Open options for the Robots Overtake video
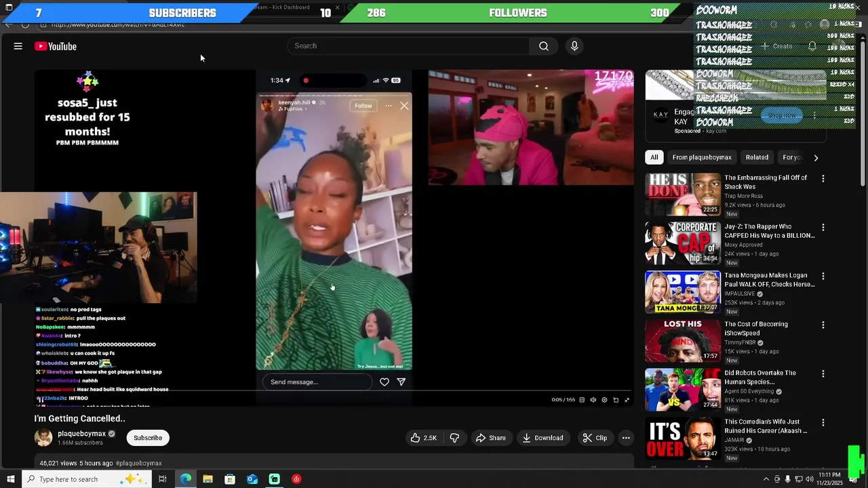The width and height of the screenshot is (868, 488). 823,373
